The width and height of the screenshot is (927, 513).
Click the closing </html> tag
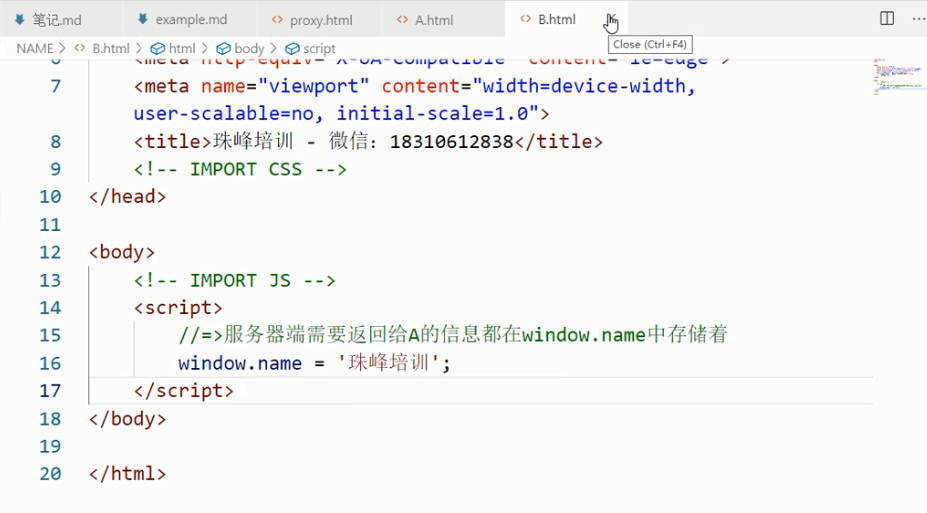128,474
